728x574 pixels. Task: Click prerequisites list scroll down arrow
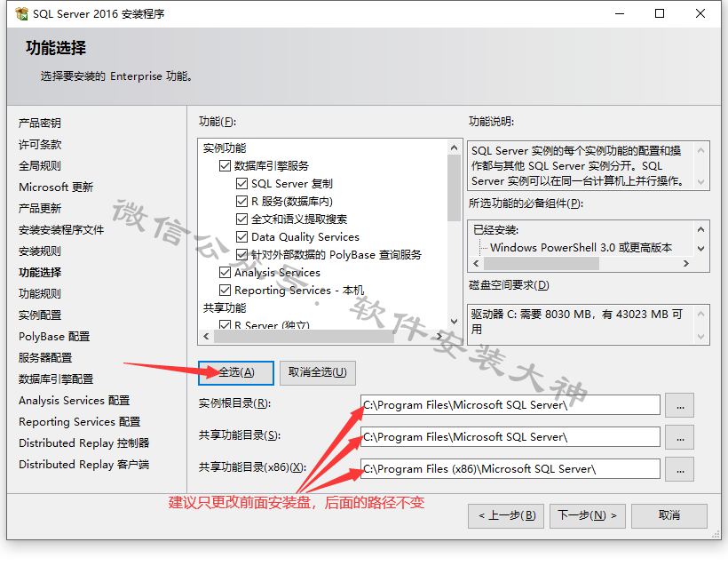(x=701, y=249)
